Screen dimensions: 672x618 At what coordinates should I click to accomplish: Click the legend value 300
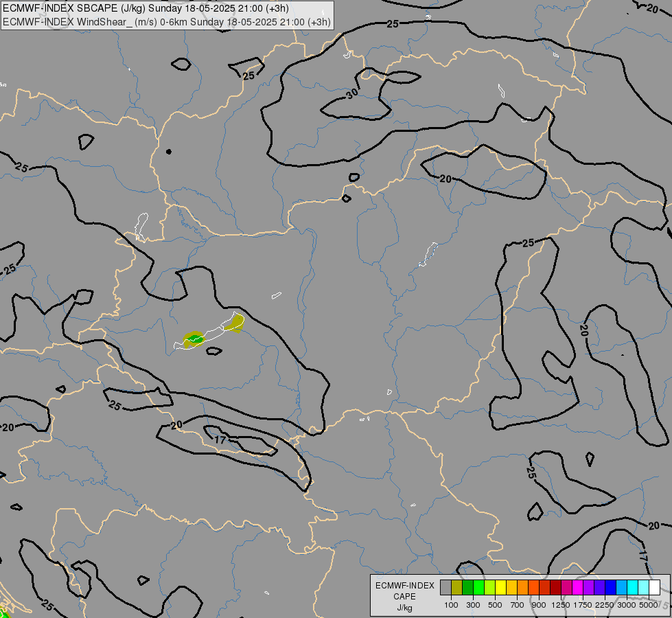pos(473,605)
